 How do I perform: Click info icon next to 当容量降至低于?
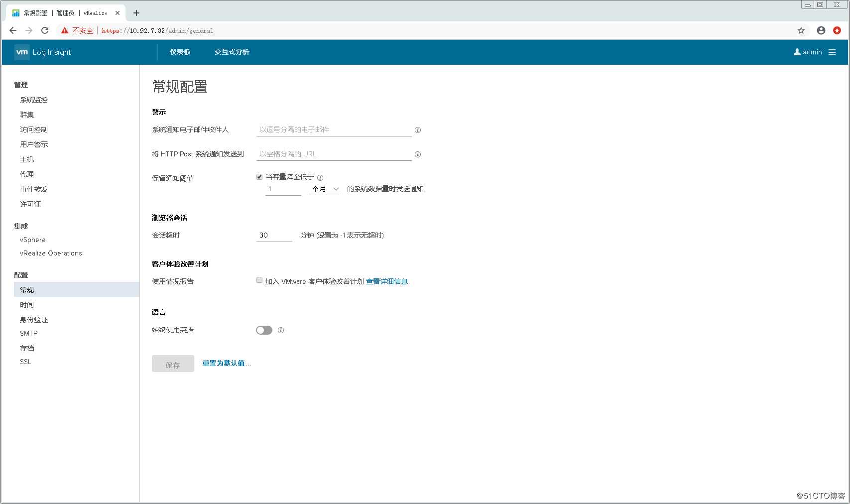click(x=320, y=178)
